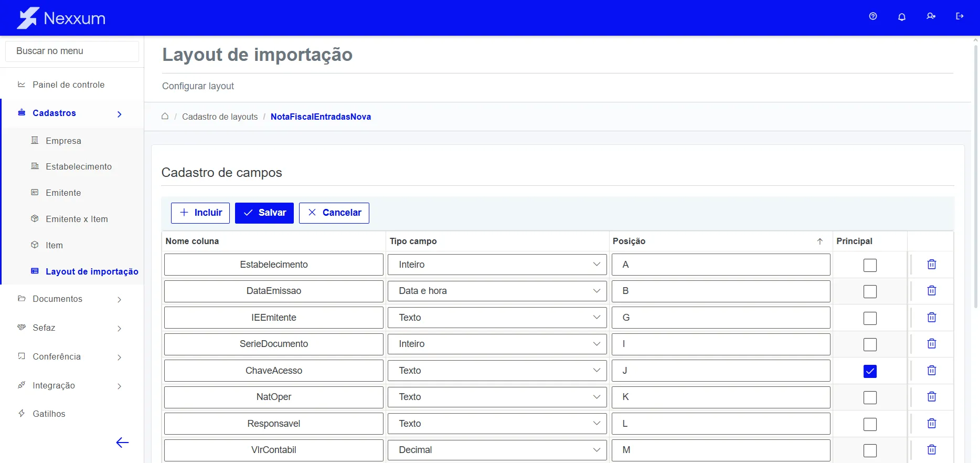Check Principal for the VlrContabil row

pos(870,451)
